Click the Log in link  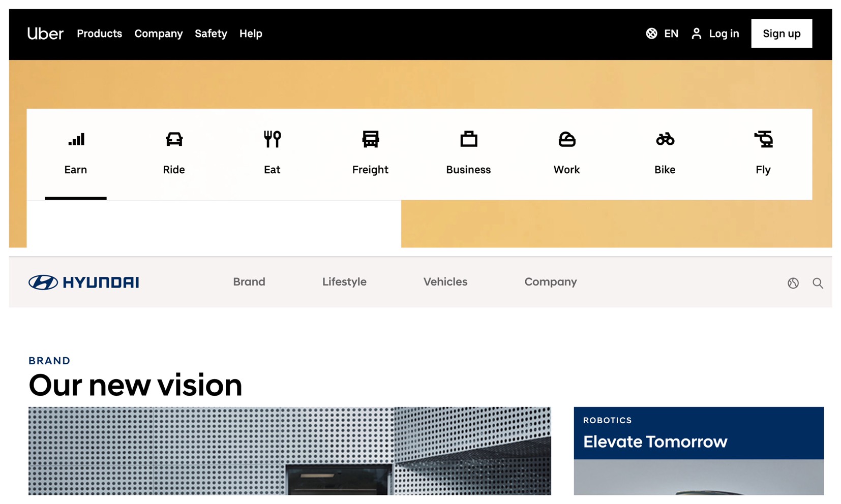[724, 34]
